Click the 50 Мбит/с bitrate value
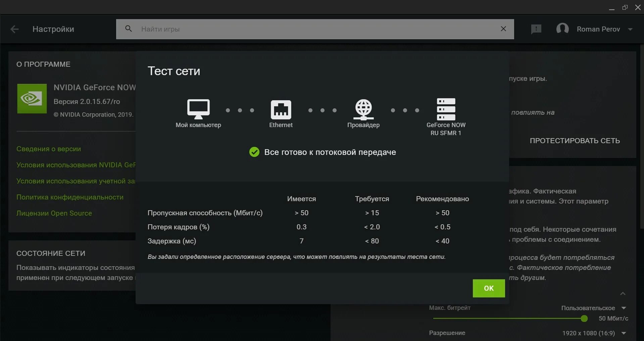Screen dimensions: 644x341 click(613, 319)
